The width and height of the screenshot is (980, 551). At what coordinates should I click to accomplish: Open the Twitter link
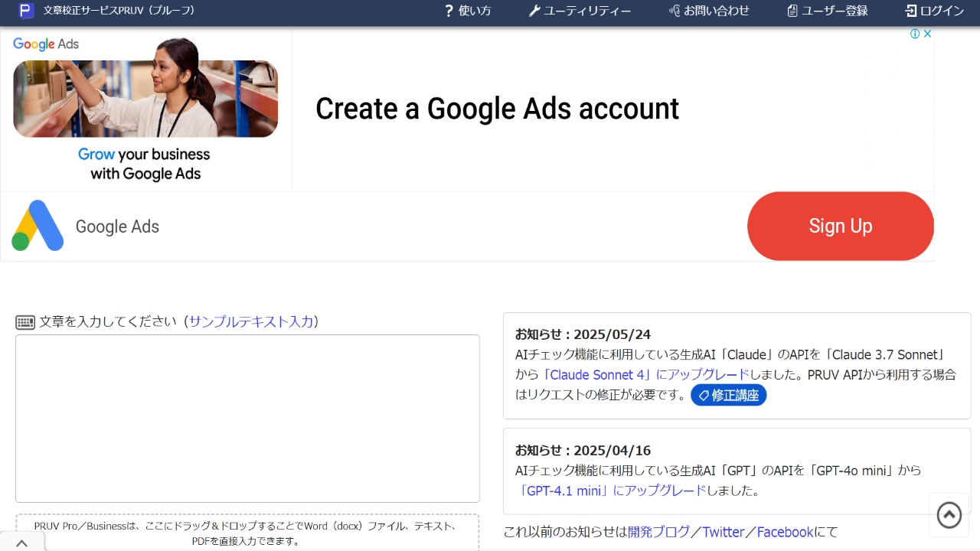[x=724, y=532]
